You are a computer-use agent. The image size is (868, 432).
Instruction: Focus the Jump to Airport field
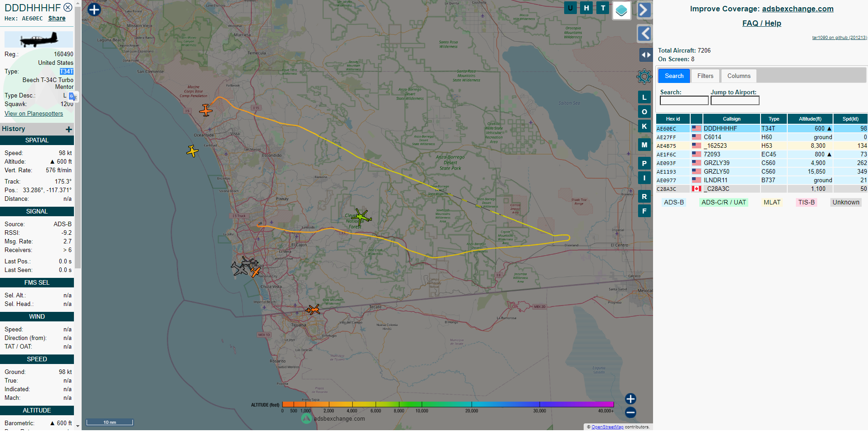[x=735, y=101]
